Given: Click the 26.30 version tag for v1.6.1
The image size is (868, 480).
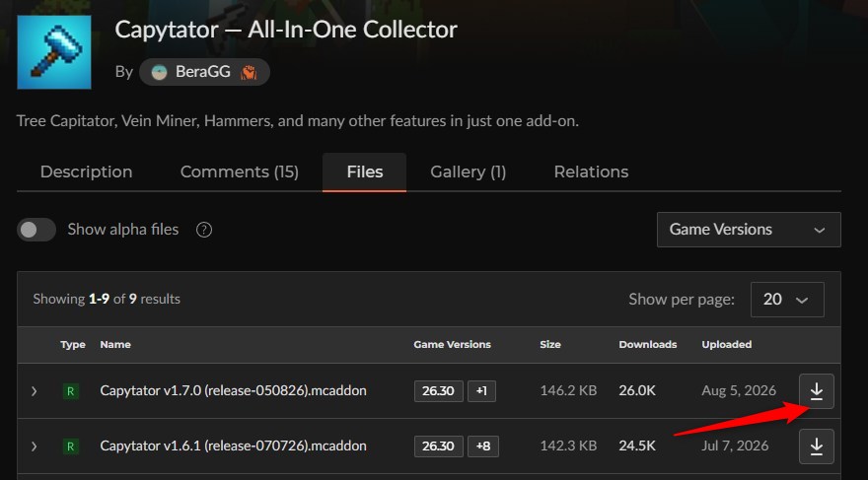Looking at the screenshot, I should (438, 446).
